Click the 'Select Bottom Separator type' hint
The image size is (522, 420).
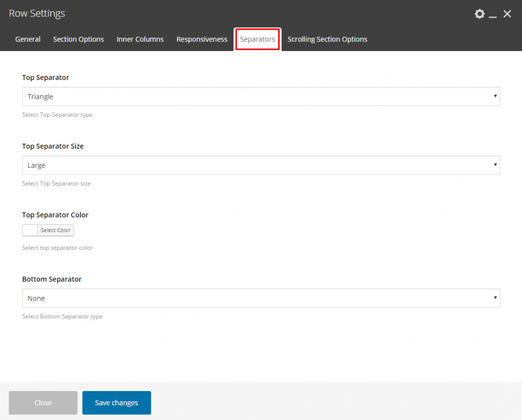pyautogui.click(x=62, y=316)
